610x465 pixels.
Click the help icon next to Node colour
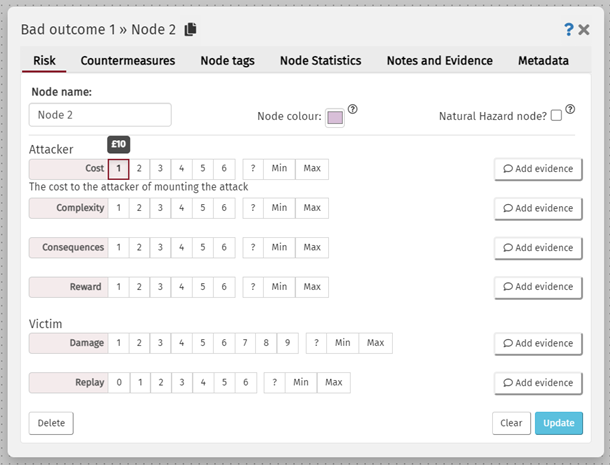[x=352, y=110]
